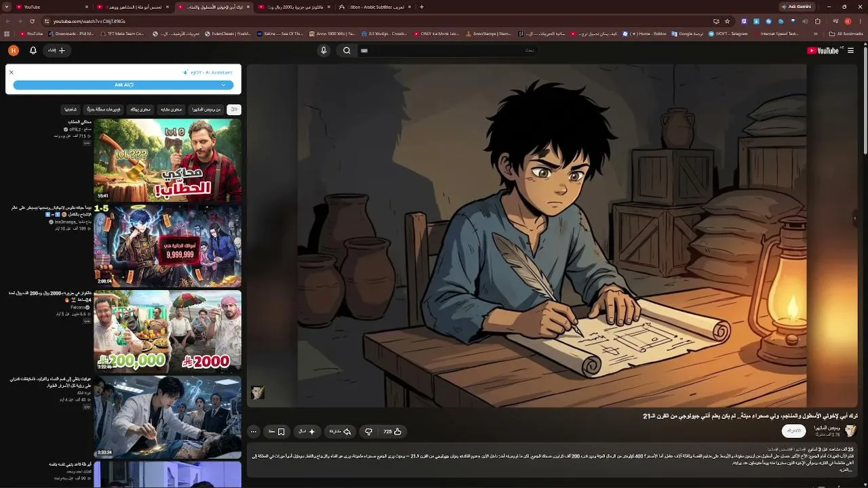Image resolution: width=868 pixels, height=488 pixels.
Task: Share the video via 'مشاركة' button
Action: pyautogui.click(x=340, y=432)
